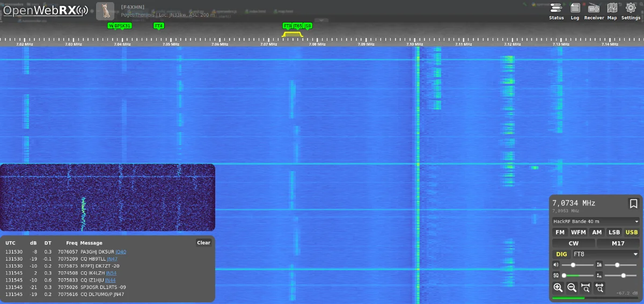Select M17 mode
This screenshot has height=304, width=644.
click(x=618, y=243)
